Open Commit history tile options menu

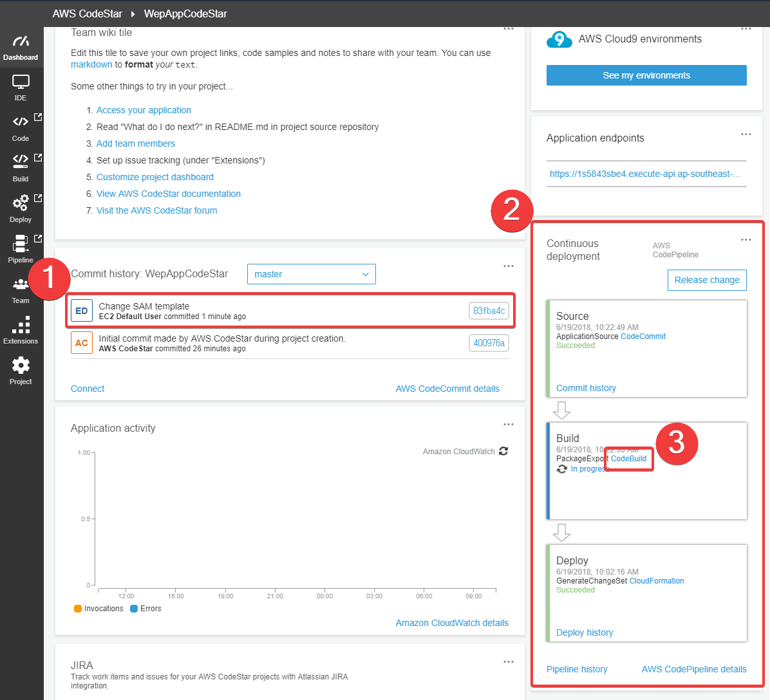508,266
